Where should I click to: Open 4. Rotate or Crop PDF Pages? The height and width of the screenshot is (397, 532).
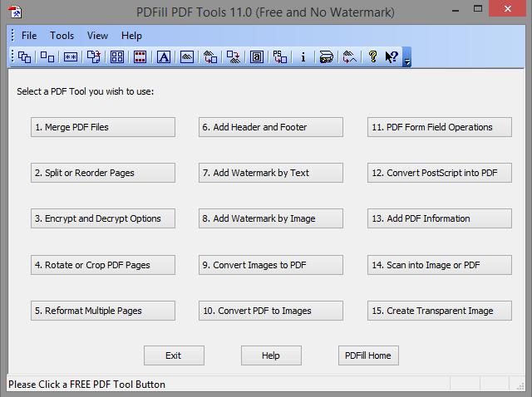click(x=103, y=265)
